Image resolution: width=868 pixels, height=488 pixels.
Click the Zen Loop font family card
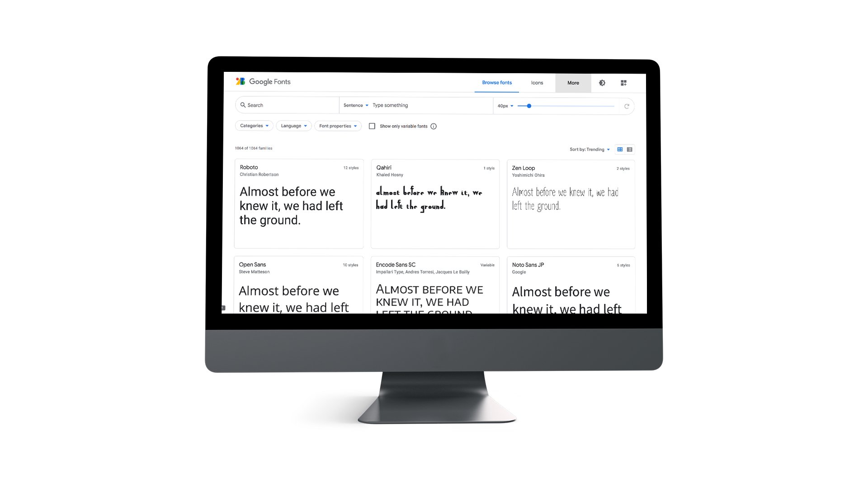571,204
